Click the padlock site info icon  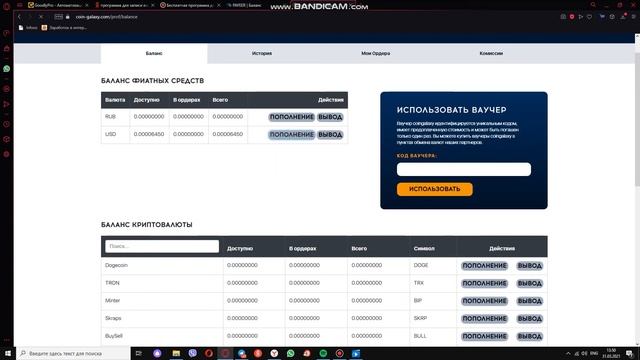(x=68, y=17)
